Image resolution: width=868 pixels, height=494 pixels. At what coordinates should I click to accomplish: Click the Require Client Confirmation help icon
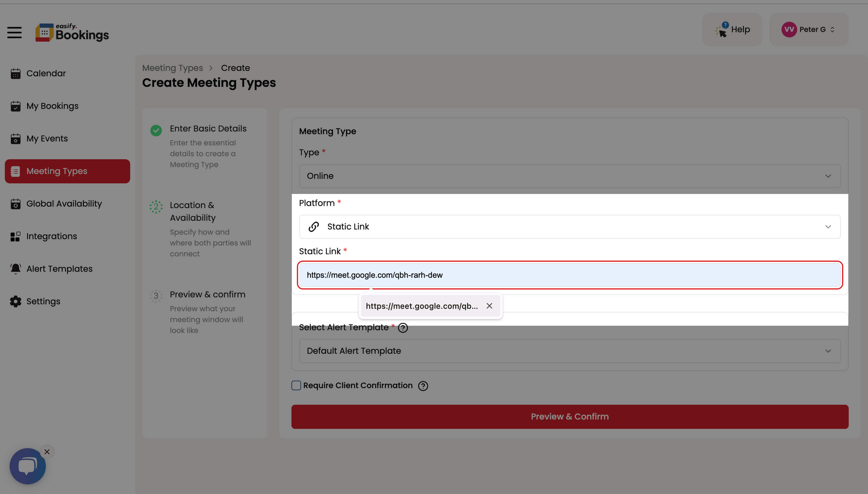[423, 386]
